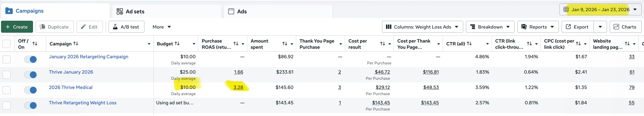Click the A/B test flask icon
Image resolution: width=644 pixels, height=116 pixels.
[115, 27]
